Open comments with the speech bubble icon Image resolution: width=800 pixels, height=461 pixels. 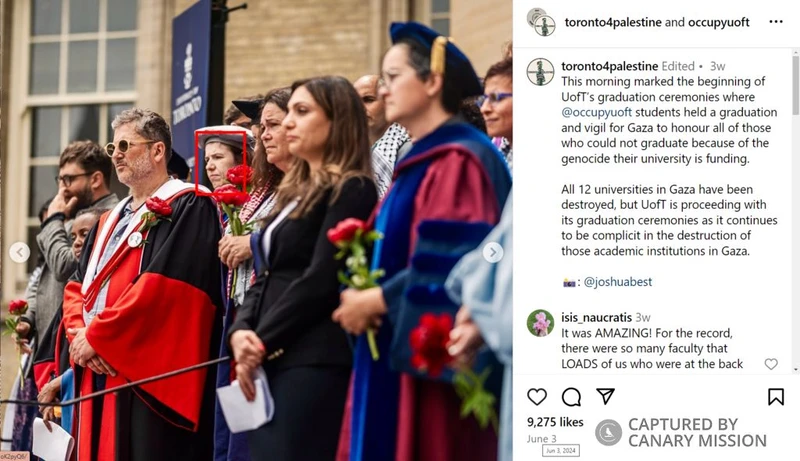pos(571,397)
